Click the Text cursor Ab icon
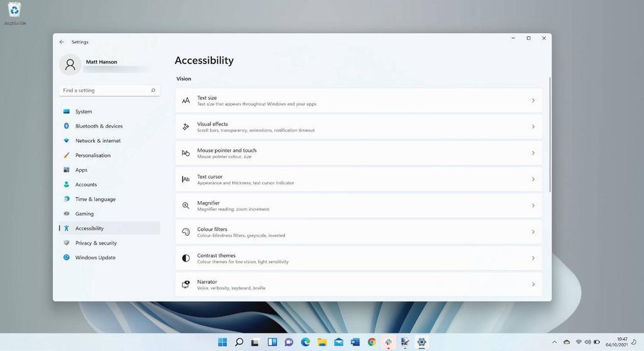The height and width of the screenshot is (351, 644). coord(186,179)
